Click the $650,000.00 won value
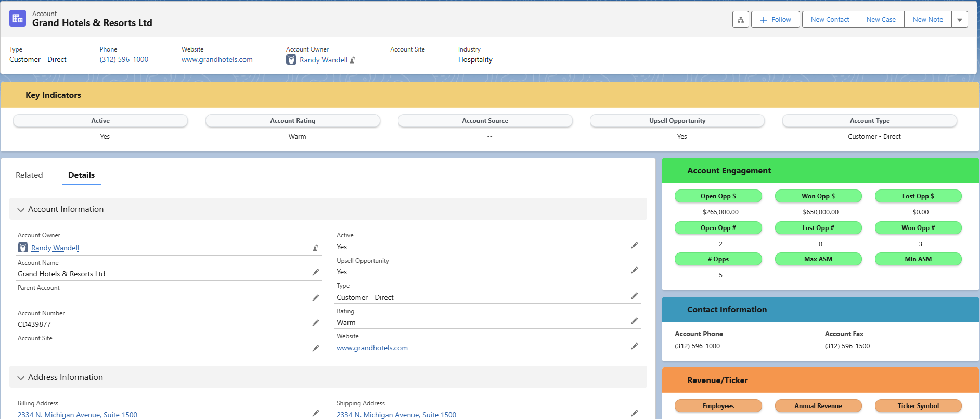980x419 pixels. (x=820, y=212)
